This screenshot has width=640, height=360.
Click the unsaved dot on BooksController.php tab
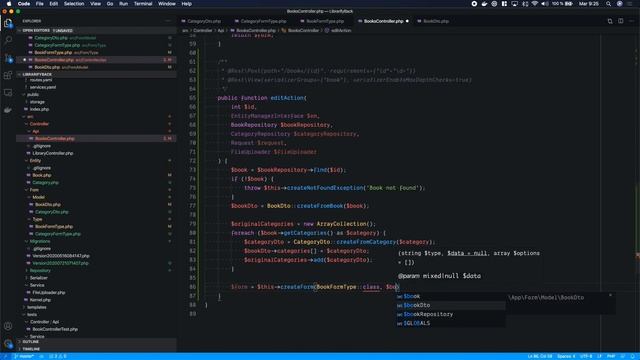407,21
